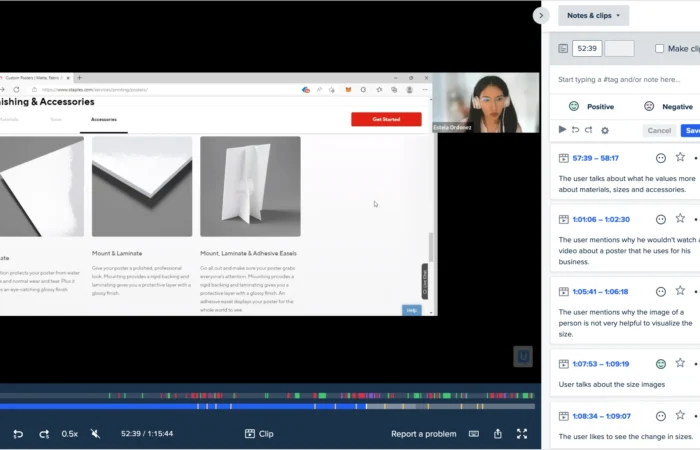Change the 0.5x playback speed

click(70, 434)
